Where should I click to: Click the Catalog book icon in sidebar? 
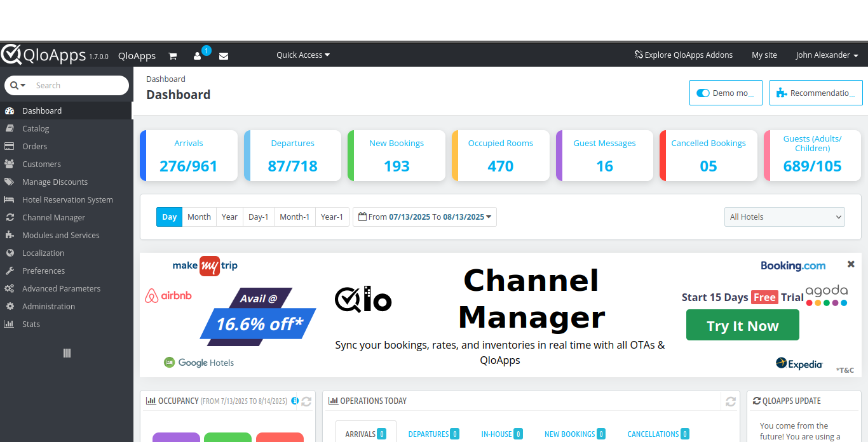(x=9, y=128)
